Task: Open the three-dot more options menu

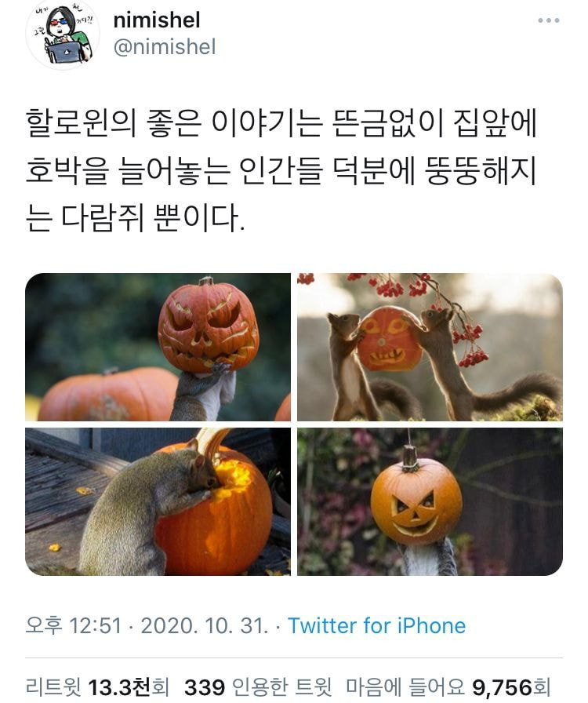Action: [x=549, y=20]
